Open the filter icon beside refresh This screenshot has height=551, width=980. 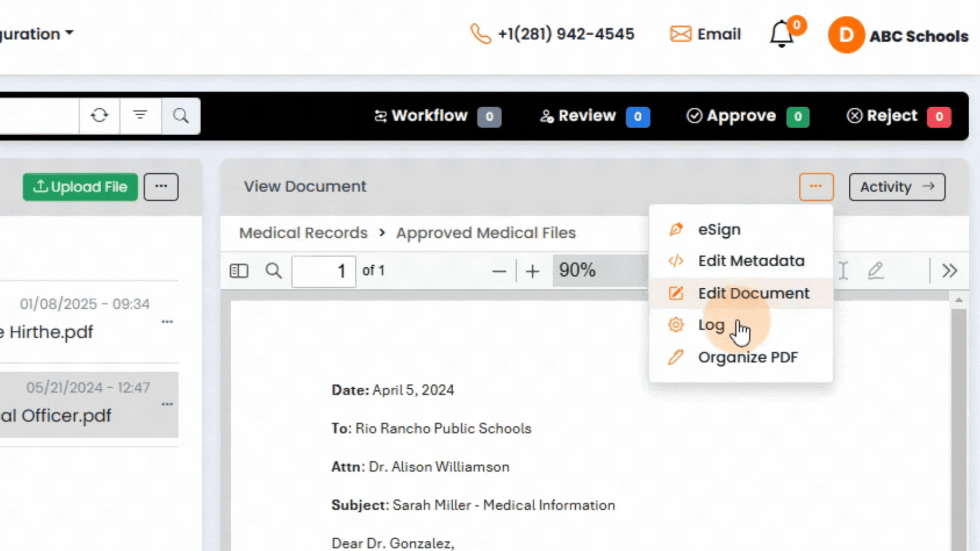[140, 116]
